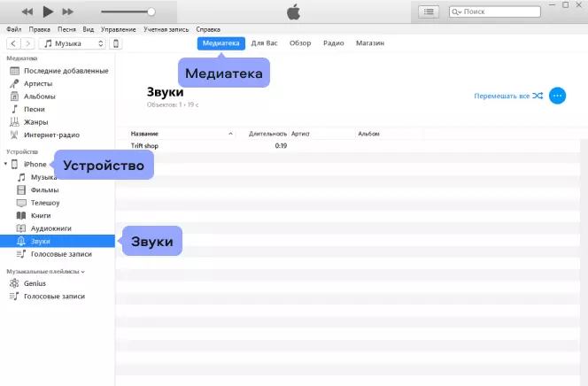Click the Apple logo status display
The image size is (588, 386).
(294, 12)
